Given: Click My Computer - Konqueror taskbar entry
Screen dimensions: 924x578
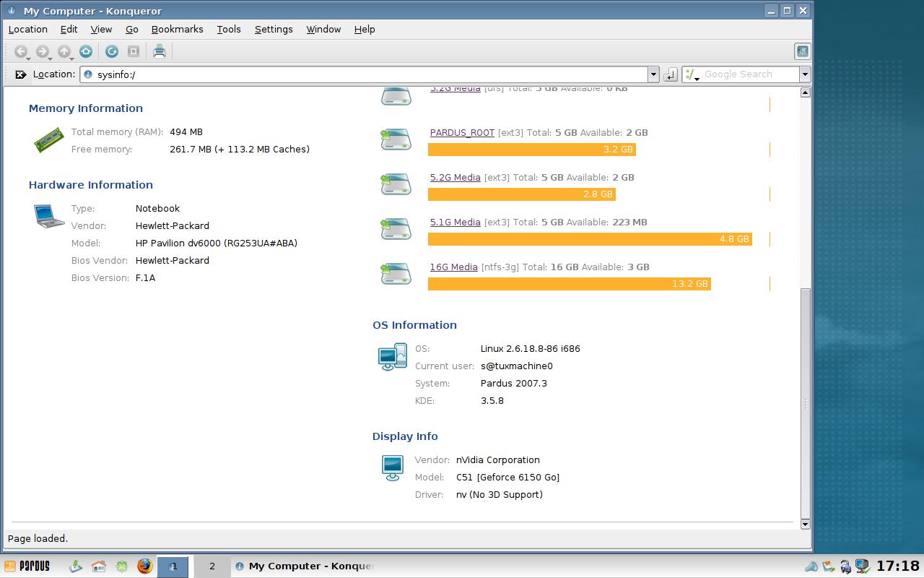Looking at the screenshot, I should (x=305, y=566).
